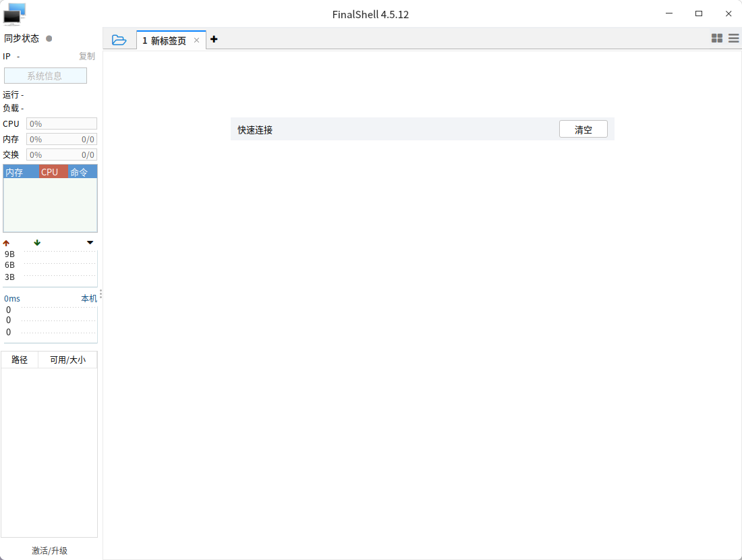This screenshot has height=560, width=742.
Task: Click 复制 to copy IP
Action: point(86,56)
